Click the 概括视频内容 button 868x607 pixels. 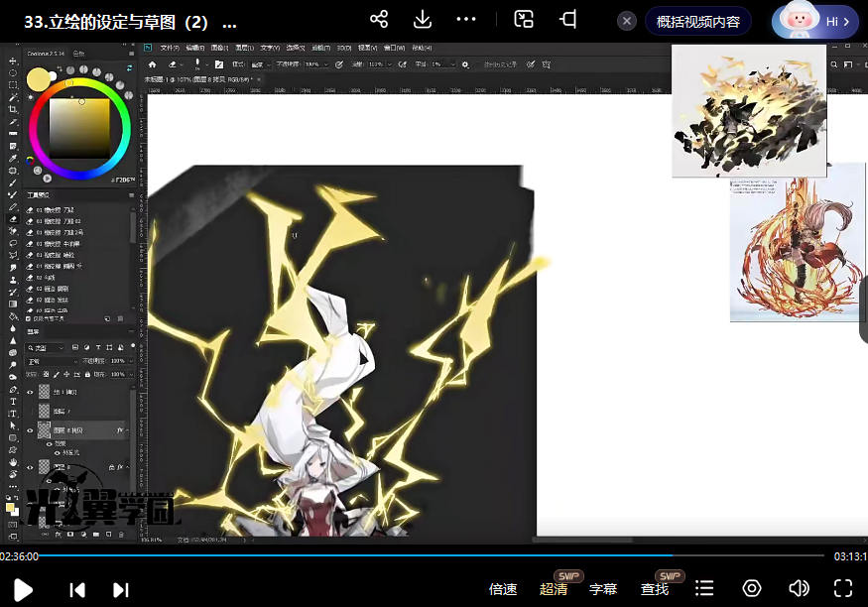[x=697, y=21]
